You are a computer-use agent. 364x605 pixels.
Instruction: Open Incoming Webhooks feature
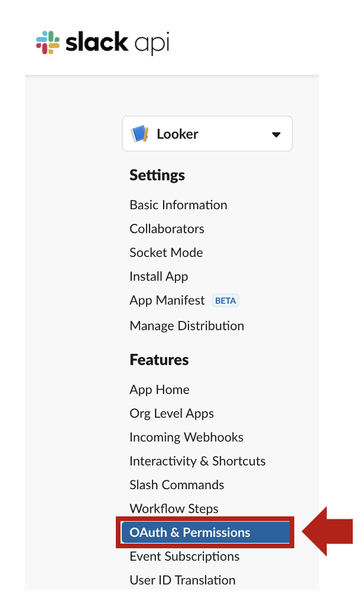click(x=187, y=437)
